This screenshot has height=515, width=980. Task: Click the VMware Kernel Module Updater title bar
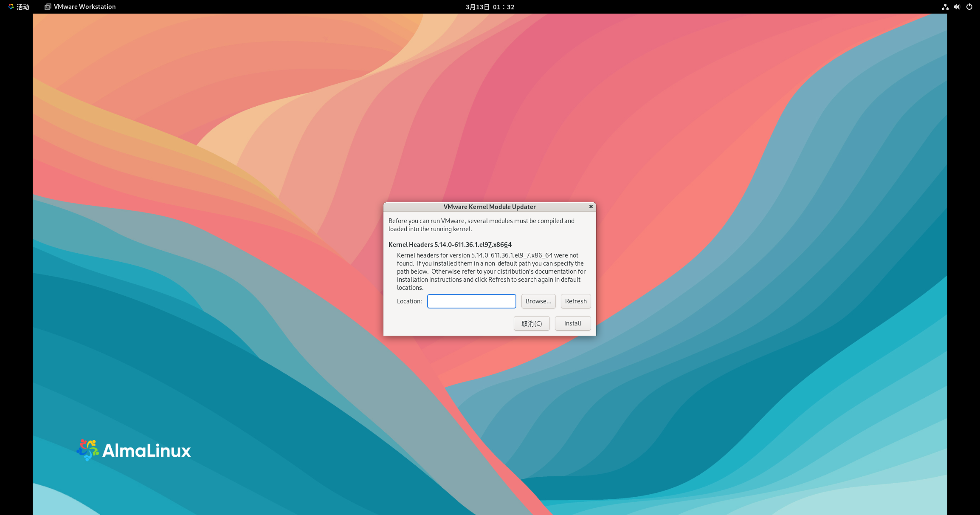pos(489,207)
